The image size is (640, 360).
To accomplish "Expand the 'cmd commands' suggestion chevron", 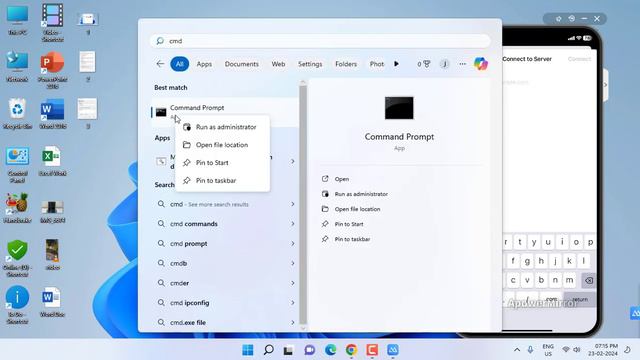I will click(x=293, y=224).
